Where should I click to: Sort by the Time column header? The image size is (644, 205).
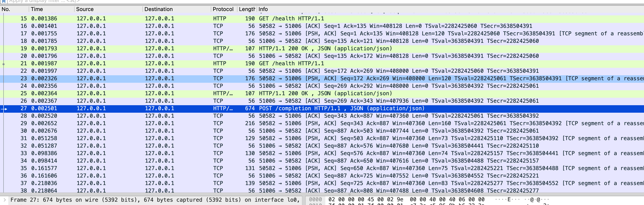51,9
